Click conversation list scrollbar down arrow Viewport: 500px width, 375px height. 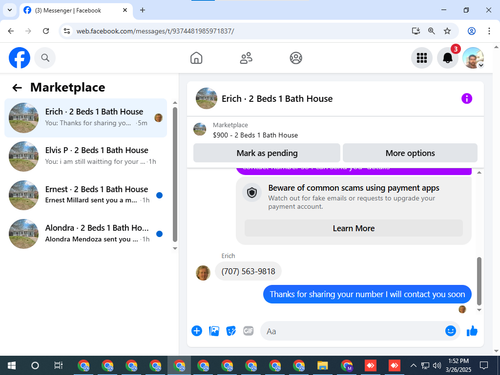pyautogui.click(x=175, y=248)
